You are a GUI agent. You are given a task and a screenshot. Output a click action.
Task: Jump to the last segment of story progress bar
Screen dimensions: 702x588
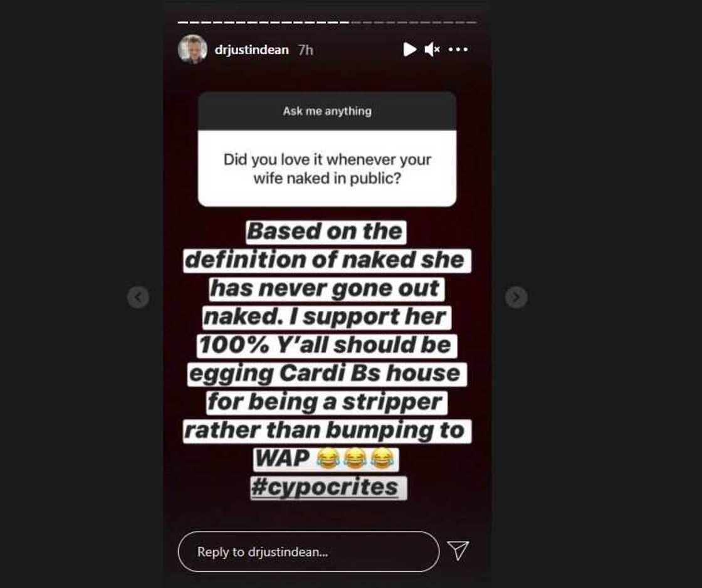coord(473,22)
